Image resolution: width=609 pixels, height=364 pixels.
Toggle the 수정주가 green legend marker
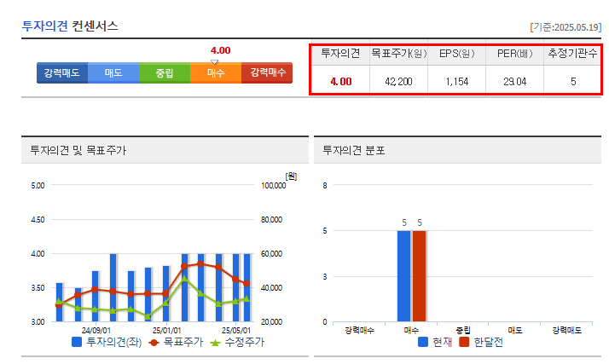point(215,343)
